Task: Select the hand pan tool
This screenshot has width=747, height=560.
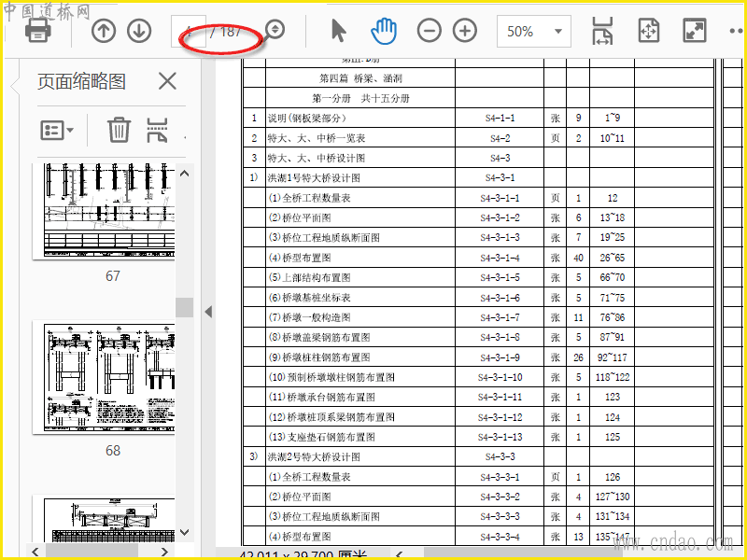Action: tap(384, 31)
